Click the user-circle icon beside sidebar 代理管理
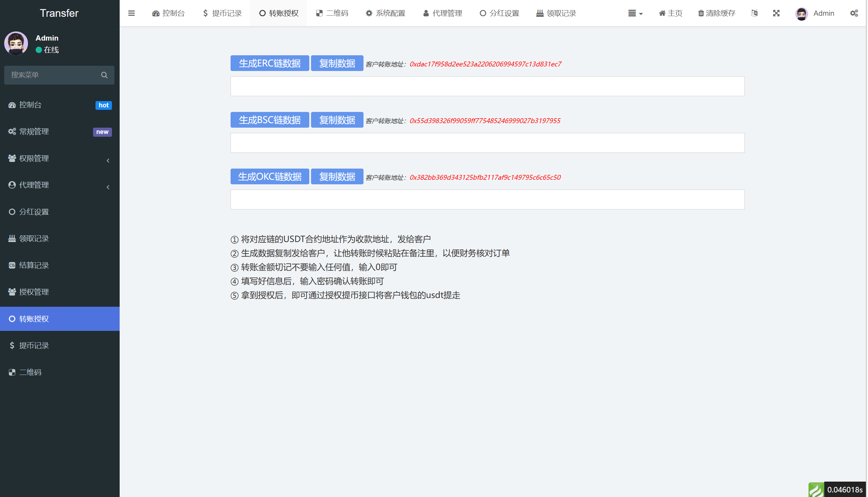 pos(12,185)
